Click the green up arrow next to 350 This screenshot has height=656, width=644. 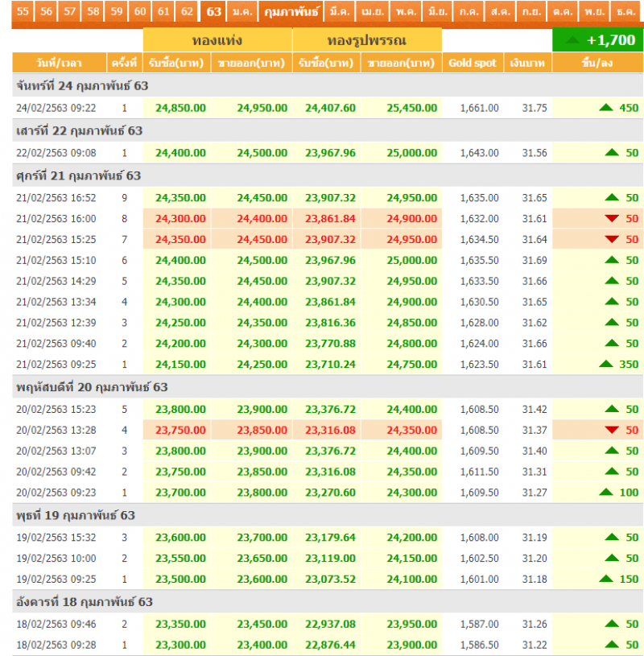(606, 364)
